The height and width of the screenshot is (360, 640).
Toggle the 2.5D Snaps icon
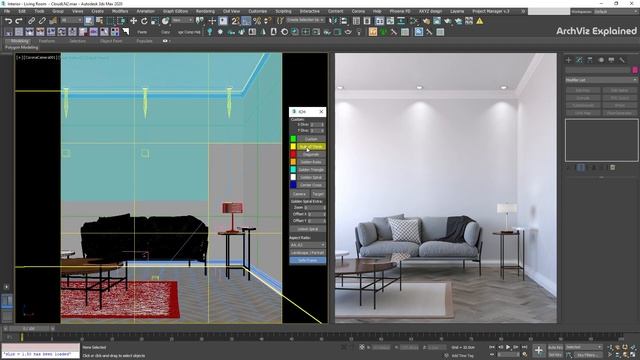(x=235, y=20)
